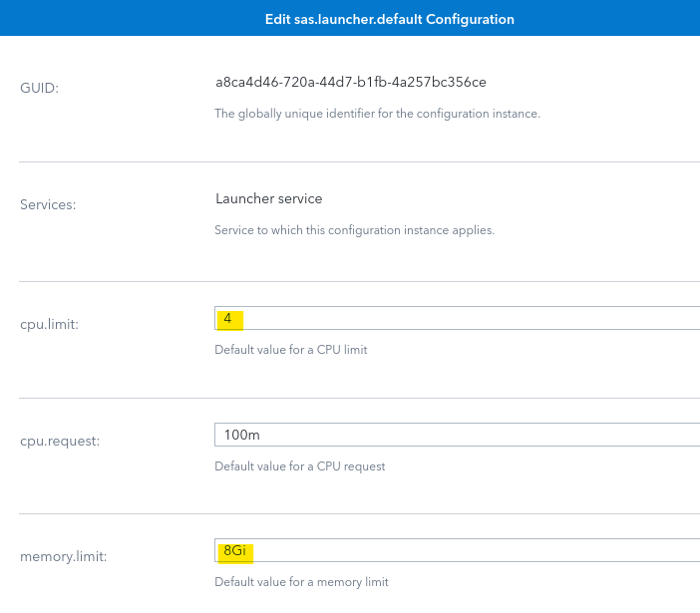Click the cpu.limit input field
The width and height of the screenshot is (700, 613).
point(457,318)
